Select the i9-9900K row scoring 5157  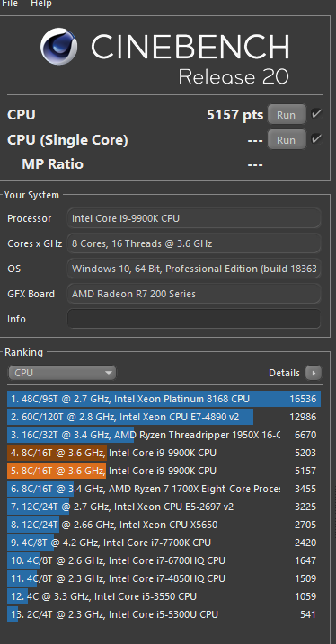[164, 471]
